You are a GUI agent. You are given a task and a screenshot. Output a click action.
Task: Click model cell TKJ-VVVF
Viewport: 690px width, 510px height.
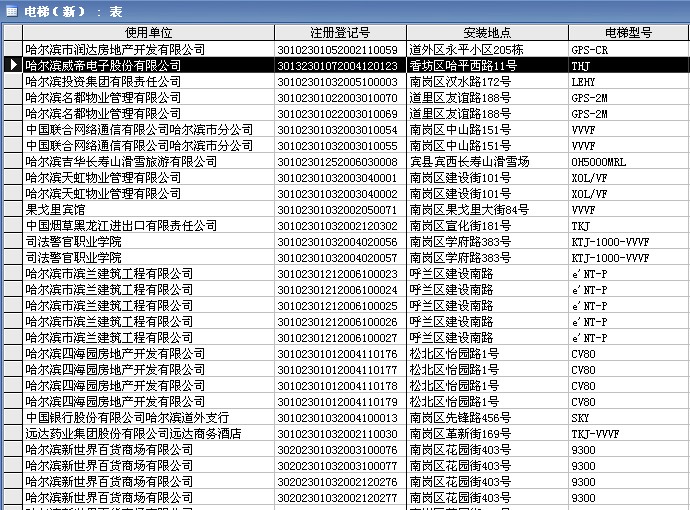[x=628, y=433]
